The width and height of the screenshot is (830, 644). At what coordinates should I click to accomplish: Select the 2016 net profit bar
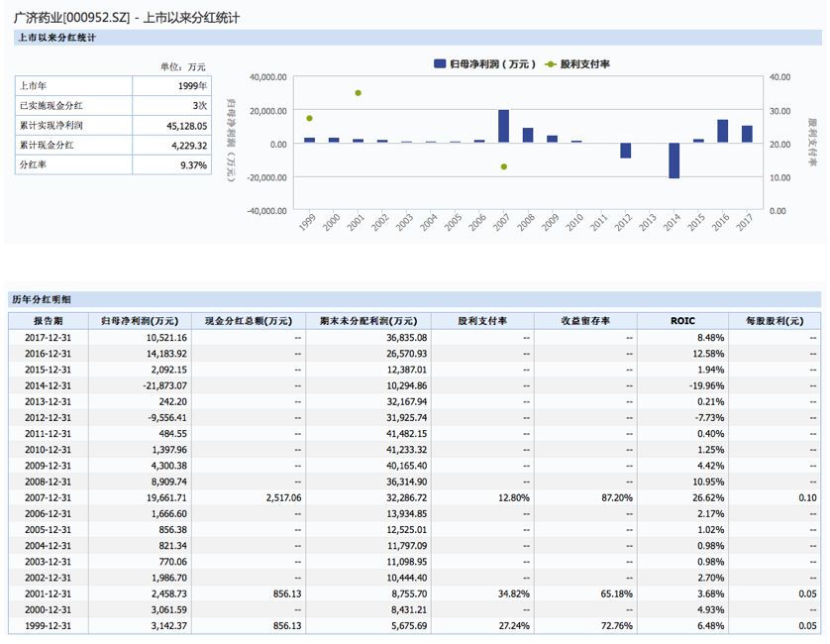[x=723, y=131]
